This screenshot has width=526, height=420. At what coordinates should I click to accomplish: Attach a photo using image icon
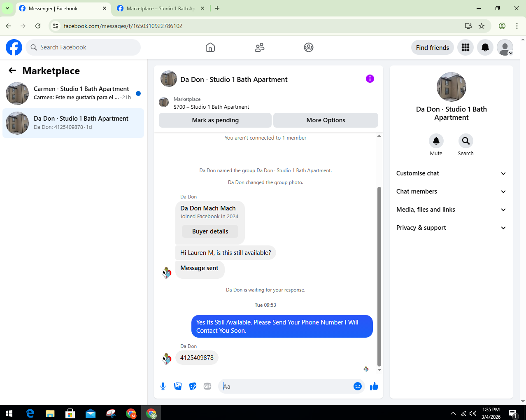(x=178, y=386)
